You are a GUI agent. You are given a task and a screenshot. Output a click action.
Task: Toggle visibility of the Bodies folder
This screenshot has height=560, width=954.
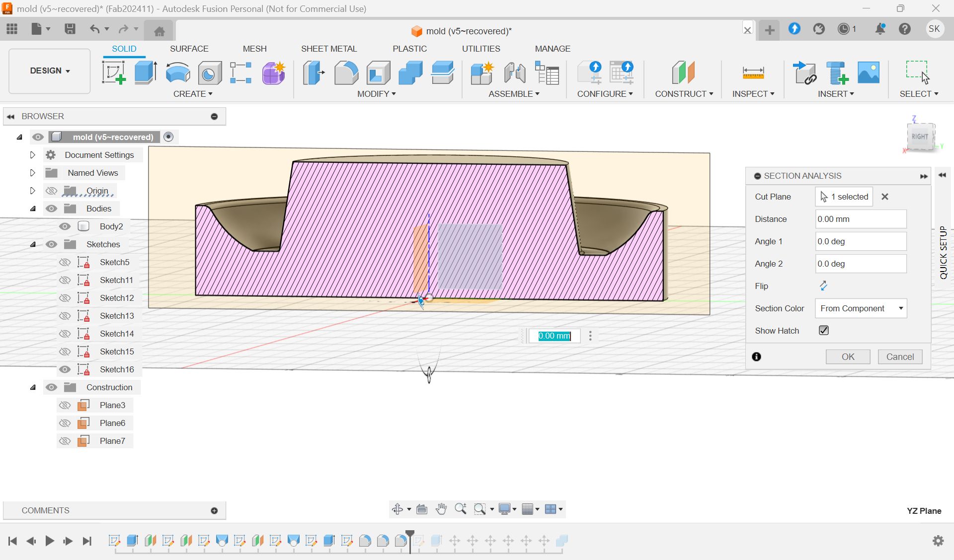pyautogui.click(x=51, y=209)
